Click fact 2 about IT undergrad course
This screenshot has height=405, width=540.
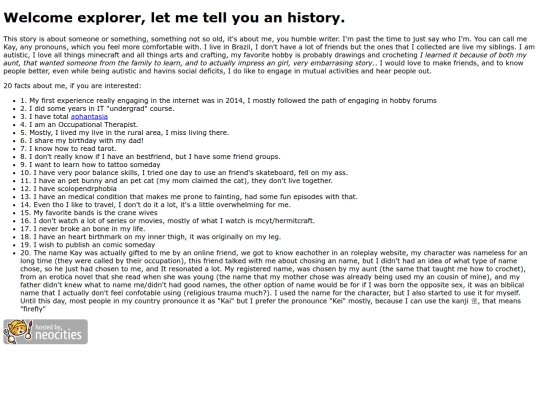97,109
